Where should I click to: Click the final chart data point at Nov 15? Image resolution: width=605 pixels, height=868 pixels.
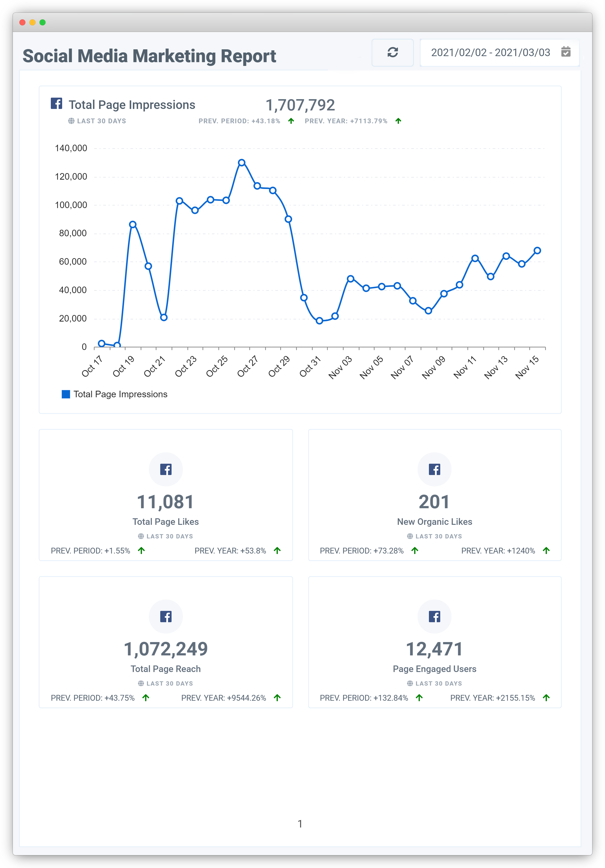[x=537, y=251]
